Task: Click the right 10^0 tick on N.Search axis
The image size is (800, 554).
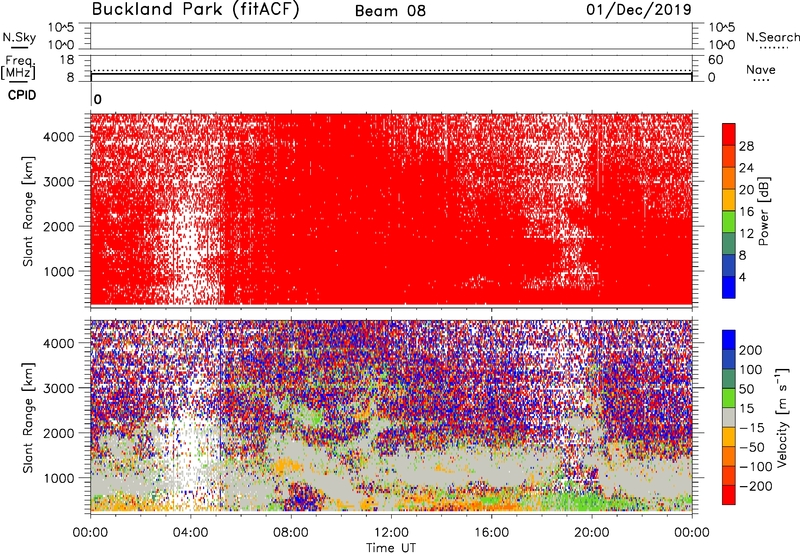Action: click(722, 45)
